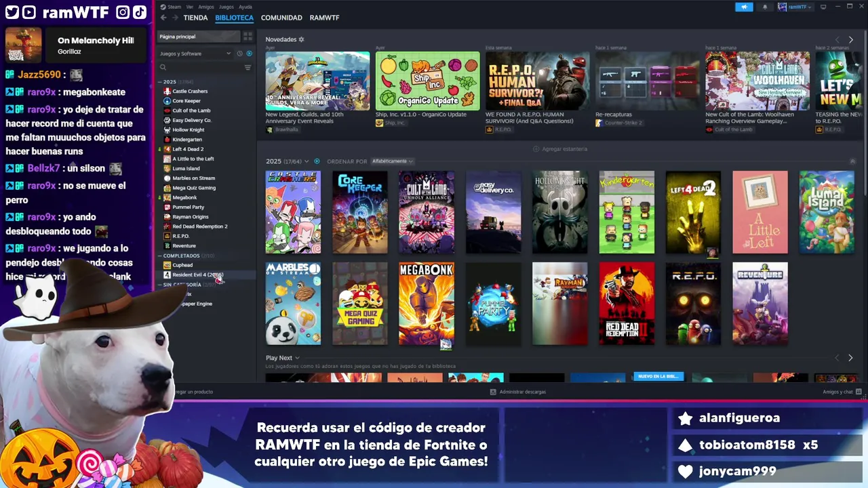Go to the TIENDA tab
This screenshot has height=488, width=868.
click(195, 18)
